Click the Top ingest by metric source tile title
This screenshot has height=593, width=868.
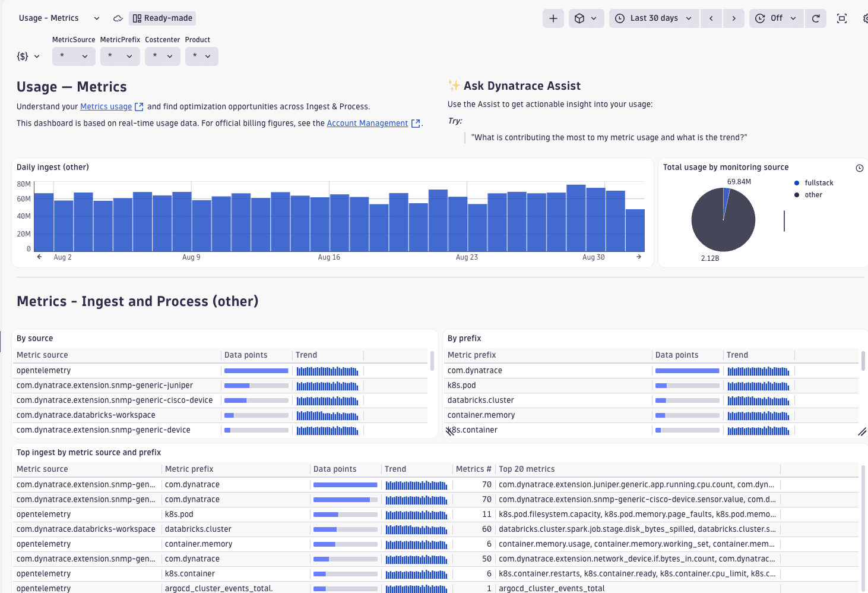pos(88,452)
